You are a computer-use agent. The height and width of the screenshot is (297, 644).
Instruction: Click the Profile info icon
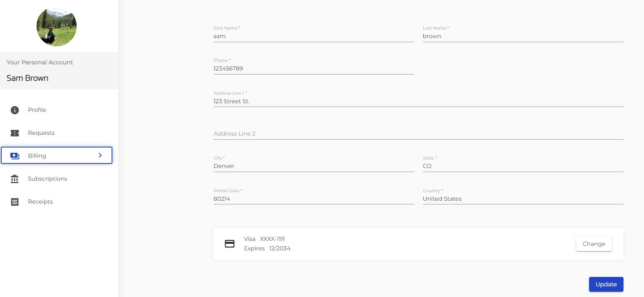tap(15, 110)
